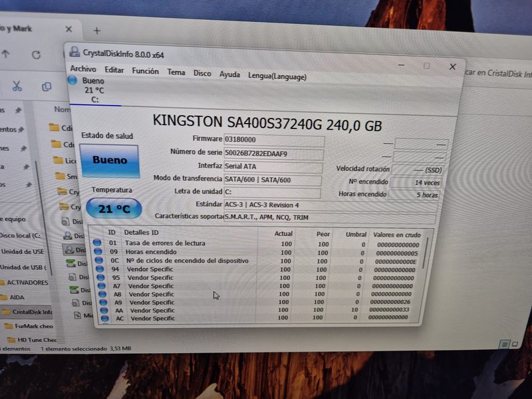Open the Archivo menu in CrystalDiskInfo

pos(83,68)
